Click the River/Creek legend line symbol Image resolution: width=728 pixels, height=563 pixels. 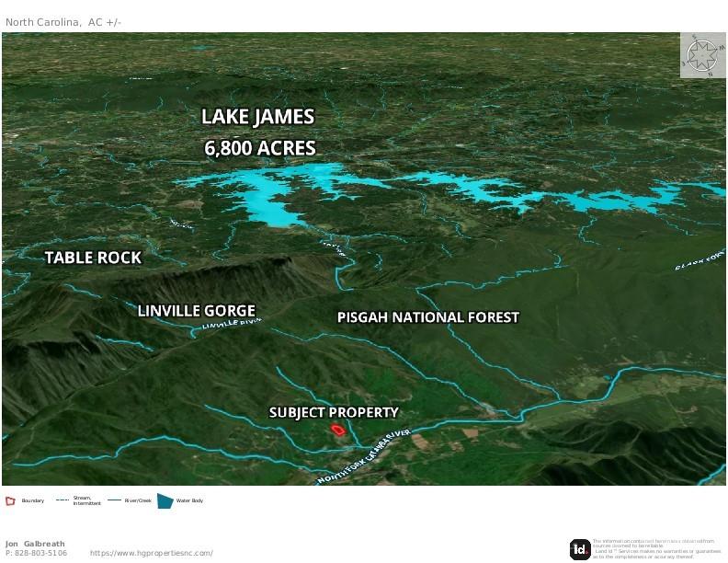click(x=115, y=500)
